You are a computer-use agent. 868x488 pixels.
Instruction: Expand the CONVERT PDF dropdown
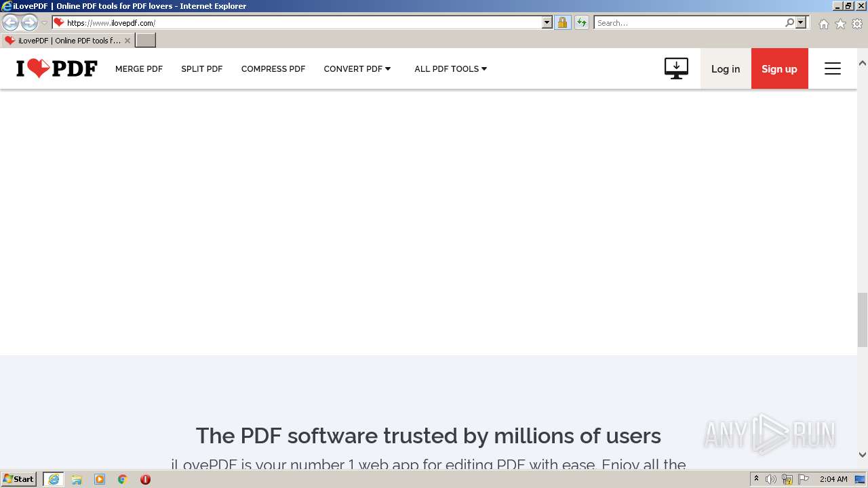(x=357, y=68)
